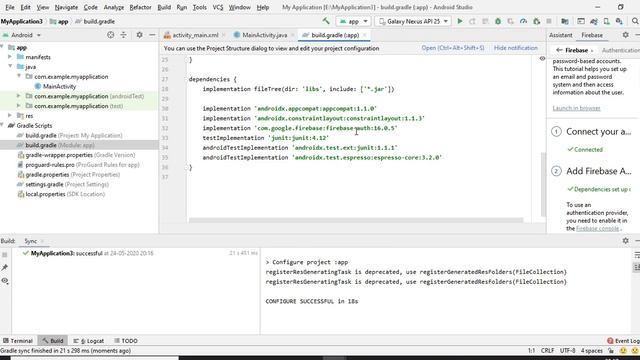Screen dimensions: 640x360
Task: Hide the Project tool window
Action: (152, 35)
